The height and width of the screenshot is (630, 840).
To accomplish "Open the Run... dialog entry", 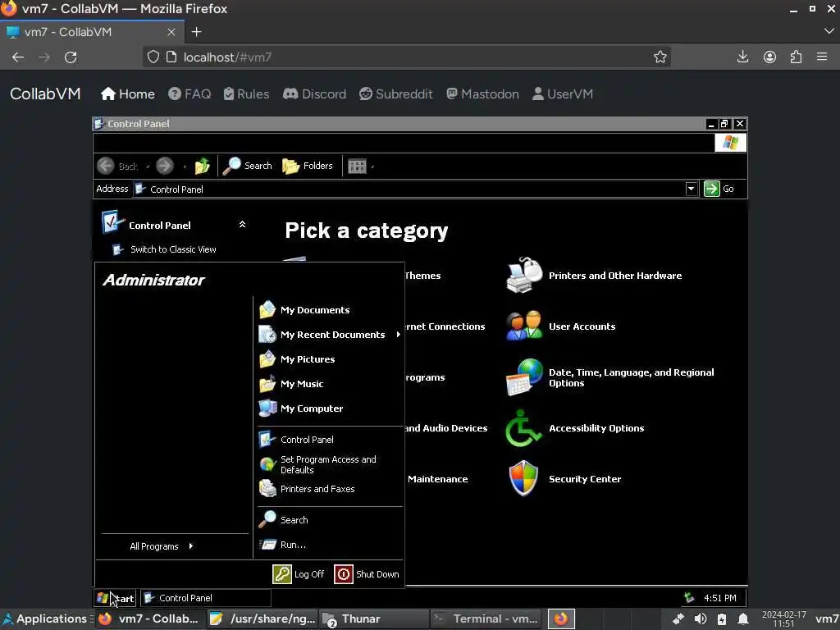I will point(282,545).
